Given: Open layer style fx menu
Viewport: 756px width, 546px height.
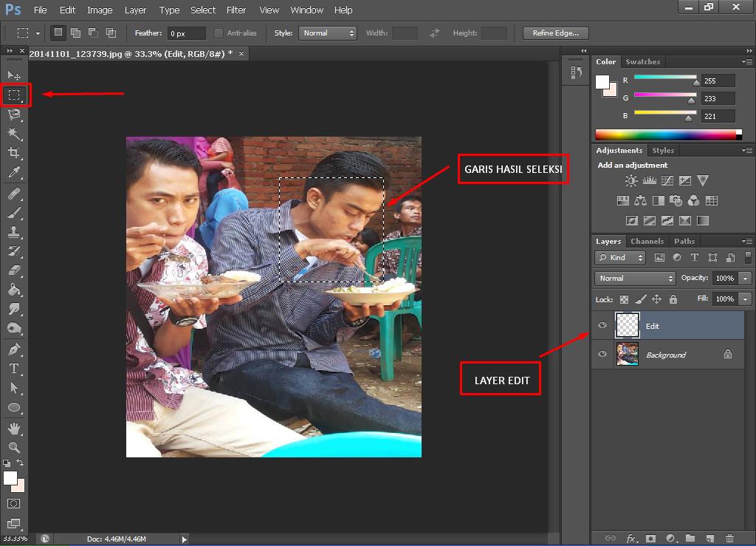Looking at the screenshot, I should (x=632, y=539).
